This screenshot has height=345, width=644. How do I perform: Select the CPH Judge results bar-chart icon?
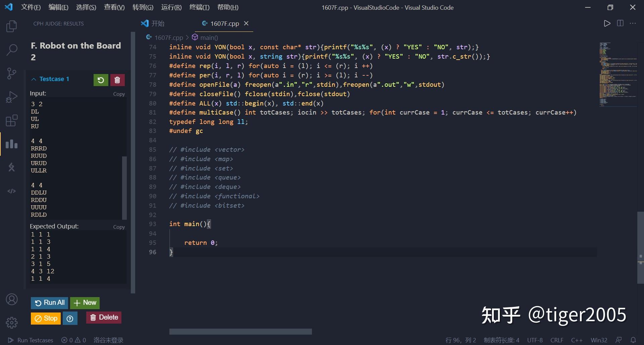pos(12,144)
